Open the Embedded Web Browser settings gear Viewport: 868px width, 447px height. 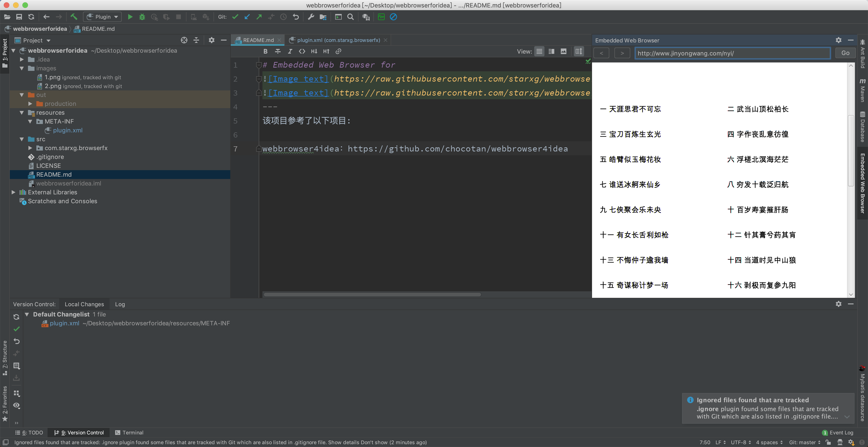838,40
